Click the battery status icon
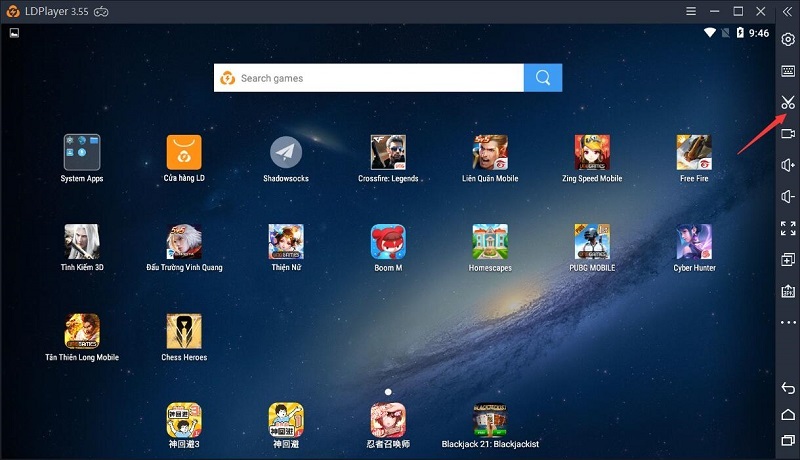 740,33
